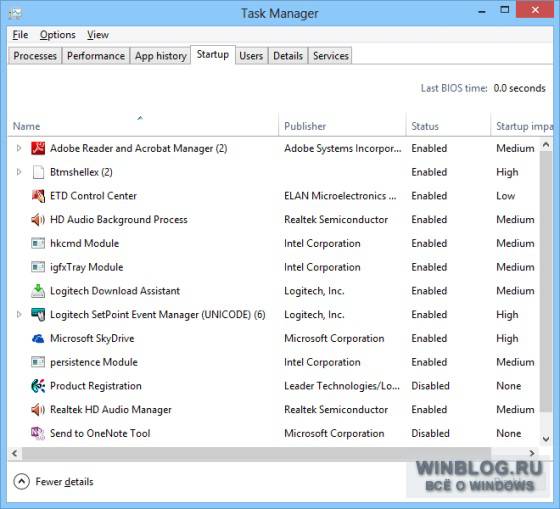Switch to the Services tab
Viewport: 560px width, 509px height.
330,56
